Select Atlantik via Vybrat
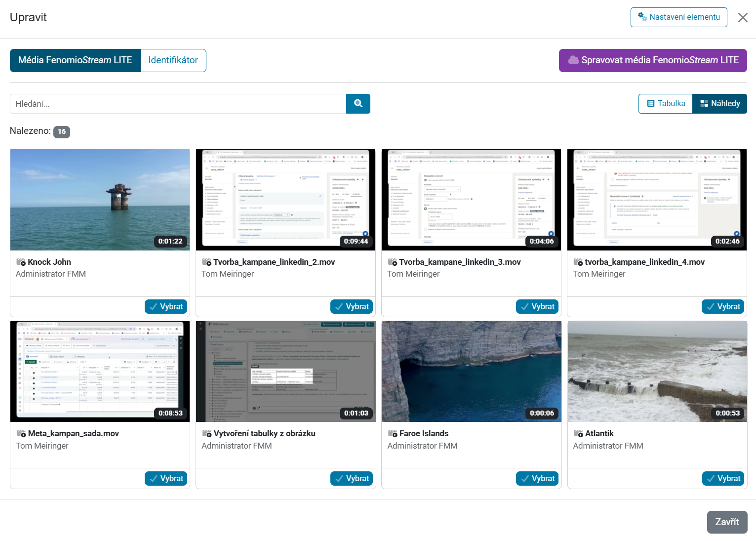 click(x=723, y=479)
